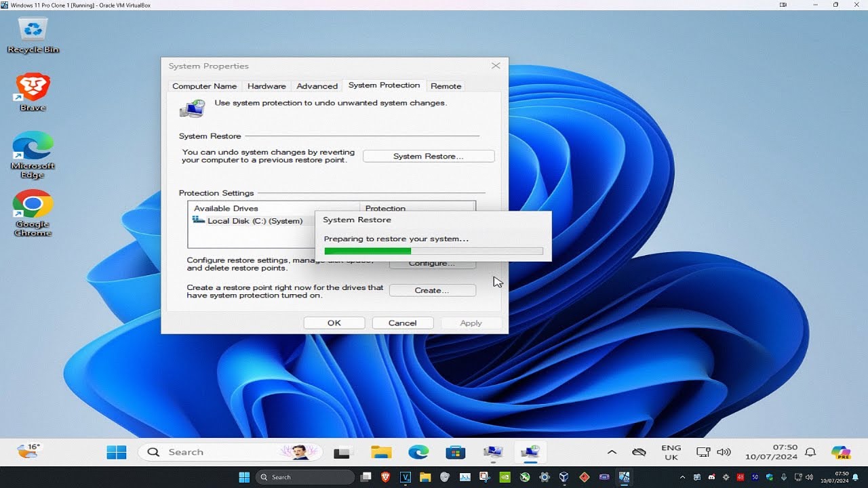Open the weather widget showing 16°
The width and height of the screenshot is (868, 488).
28,451
